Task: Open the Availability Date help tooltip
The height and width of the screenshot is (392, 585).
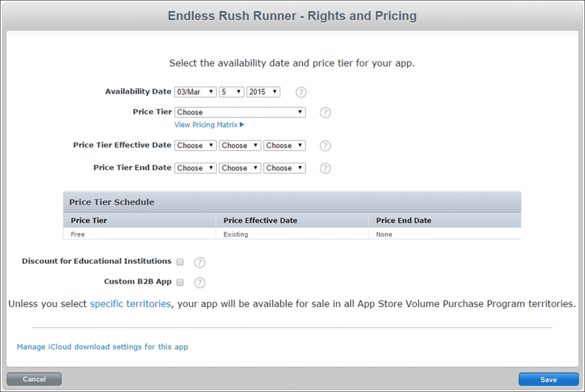Action: 301,92
